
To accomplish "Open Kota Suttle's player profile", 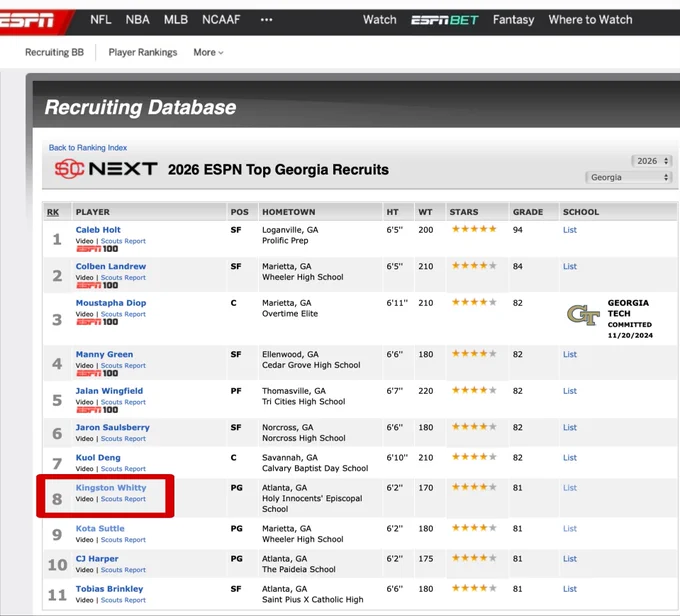I will 100,528.
